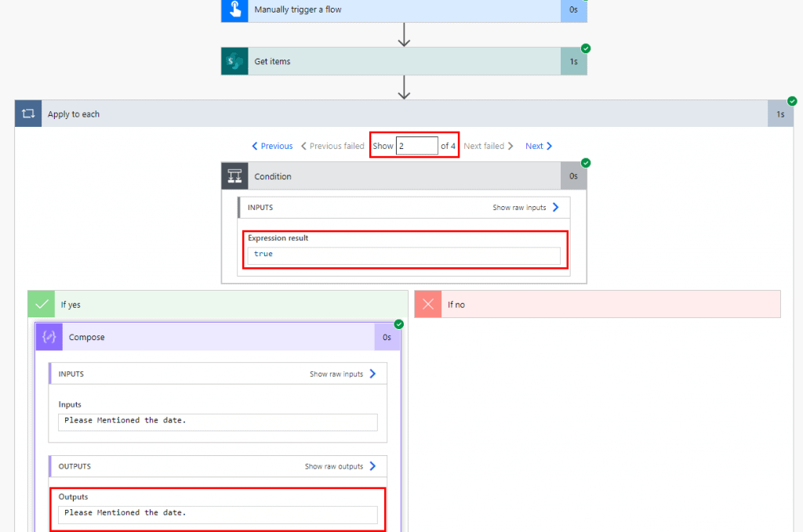Image resolution: width=803 pixels, height=532 pixels.
Task: Jump to Next failed iteration
Action: [489, 147]
